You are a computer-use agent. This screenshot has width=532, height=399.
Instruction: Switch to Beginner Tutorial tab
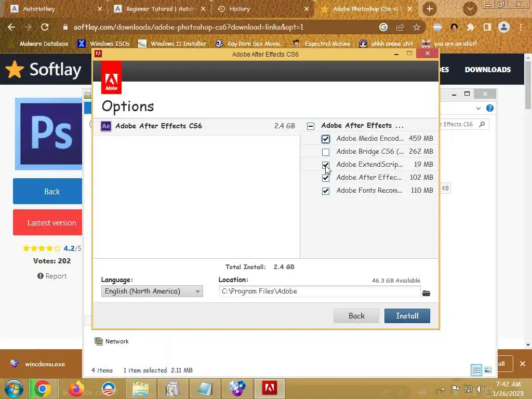coord(159,9)
